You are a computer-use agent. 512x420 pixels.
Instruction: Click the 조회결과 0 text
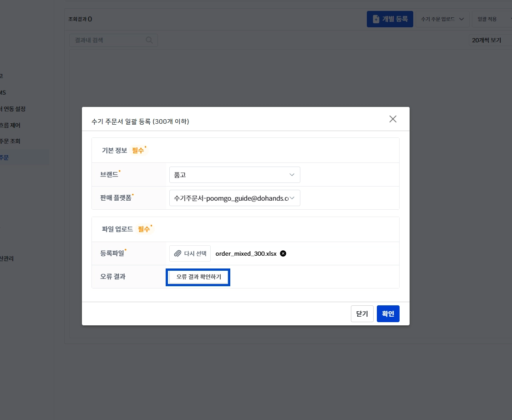[x=80, y=19]
